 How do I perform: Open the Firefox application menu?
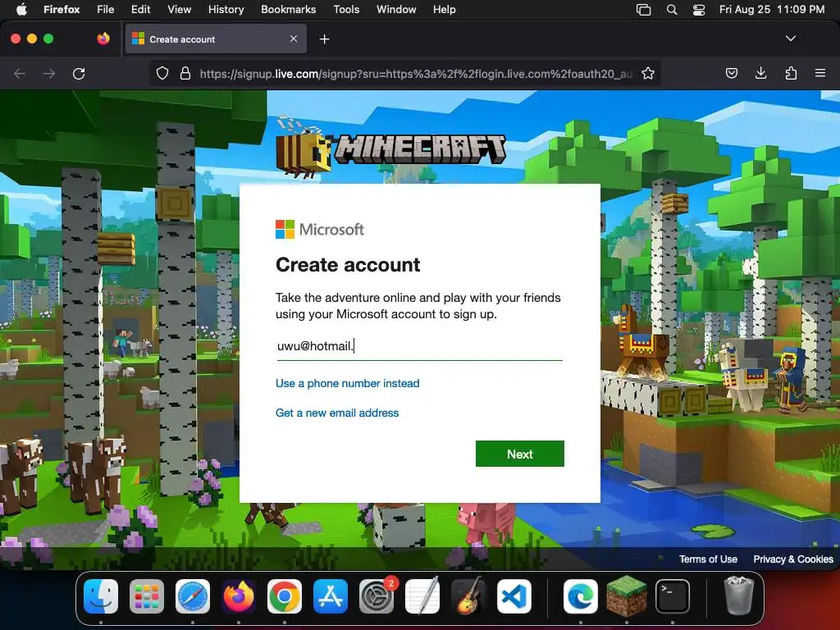click(x=62, y=10)
